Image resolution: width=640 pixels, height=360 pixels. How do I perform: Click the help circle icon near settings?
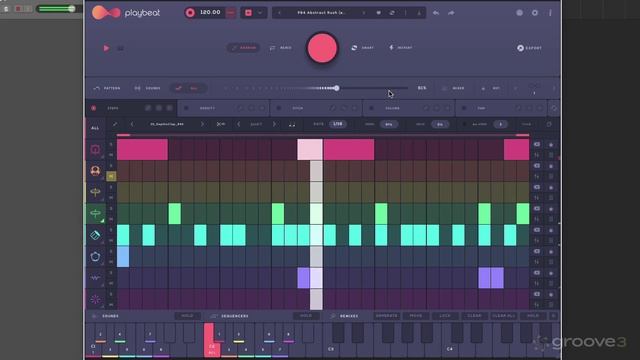click(x=519, y=13)
